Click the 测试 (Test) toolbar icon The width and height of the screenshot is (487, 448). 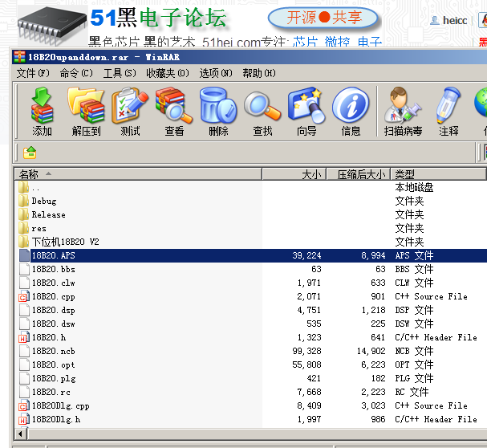pos(130,112)
